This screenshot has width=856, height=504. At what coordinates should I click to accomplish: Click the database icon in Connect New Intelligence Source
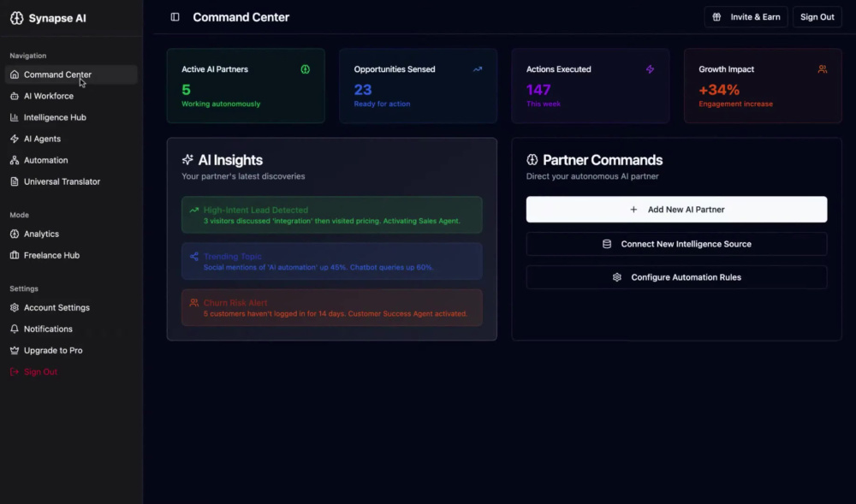click(607, 244)
